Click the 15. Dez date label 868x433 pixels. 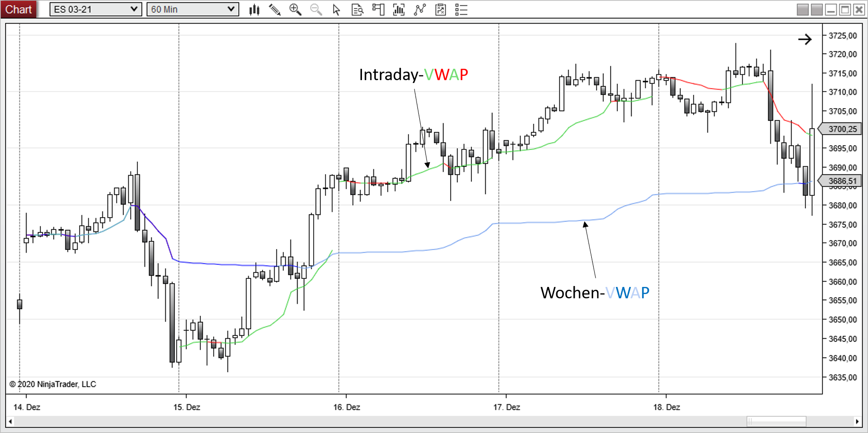[187, 407]
